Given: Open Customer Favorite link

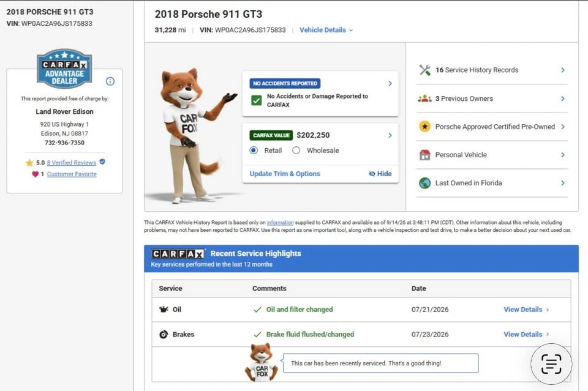Looking at the screenshot, I should click(x=72, y=174).
